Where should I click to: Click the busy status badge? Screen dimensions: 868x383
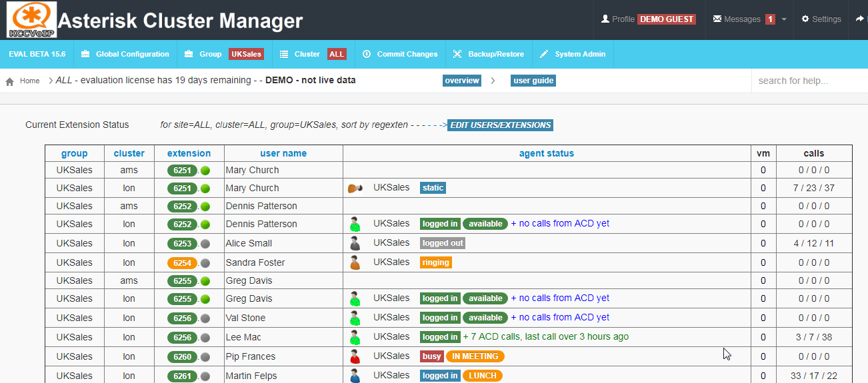pyautogui.click(x=432, y=356)
